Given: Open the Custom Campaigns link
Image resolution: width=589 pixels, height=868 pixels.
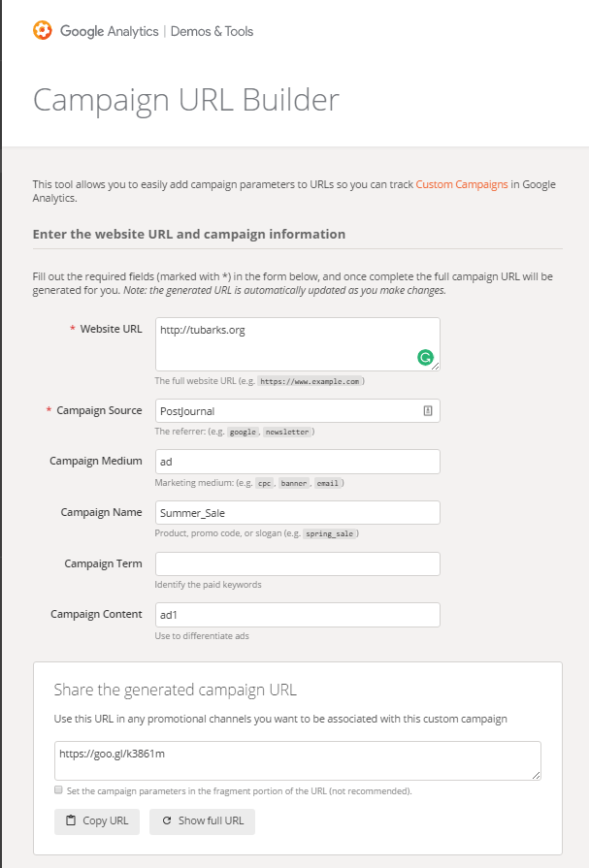Looking at the screenshot, I should coord(462,184).
